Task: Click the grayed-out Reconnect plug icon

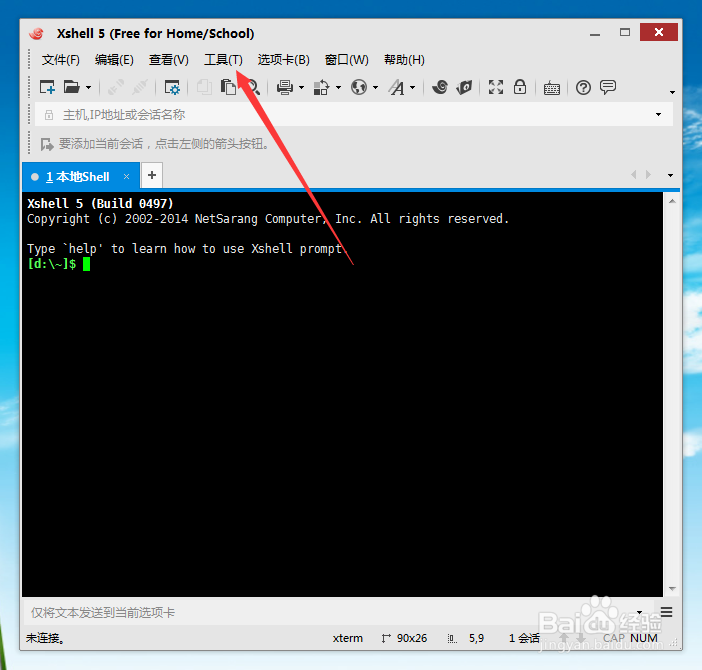Action: click(116, 87)
